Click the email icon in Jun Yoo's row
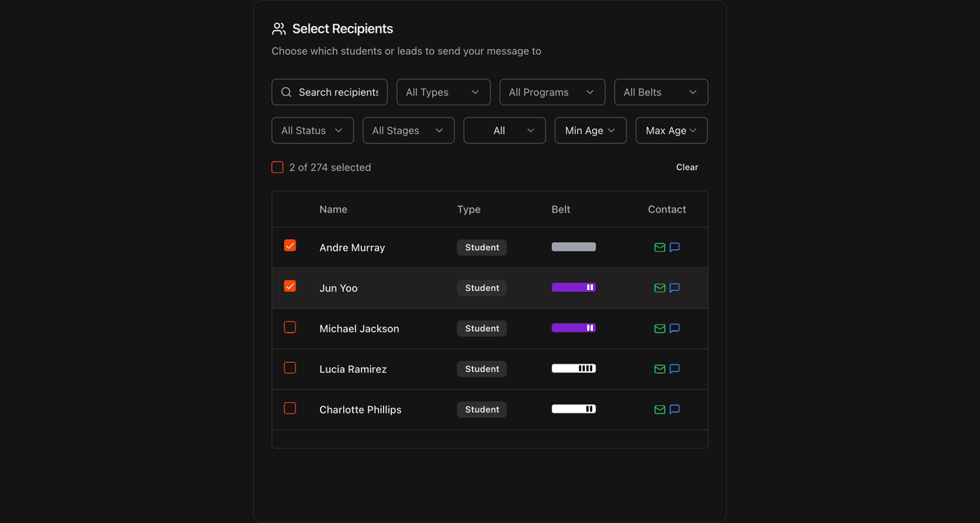 point(660,288)
